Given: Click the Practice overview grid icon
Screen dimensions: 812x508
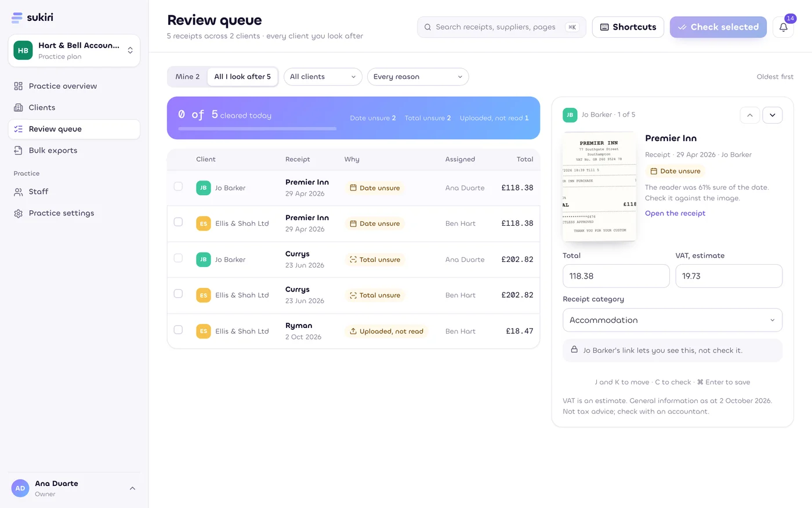Looking at the screenshot, I should tap(18, 86).
